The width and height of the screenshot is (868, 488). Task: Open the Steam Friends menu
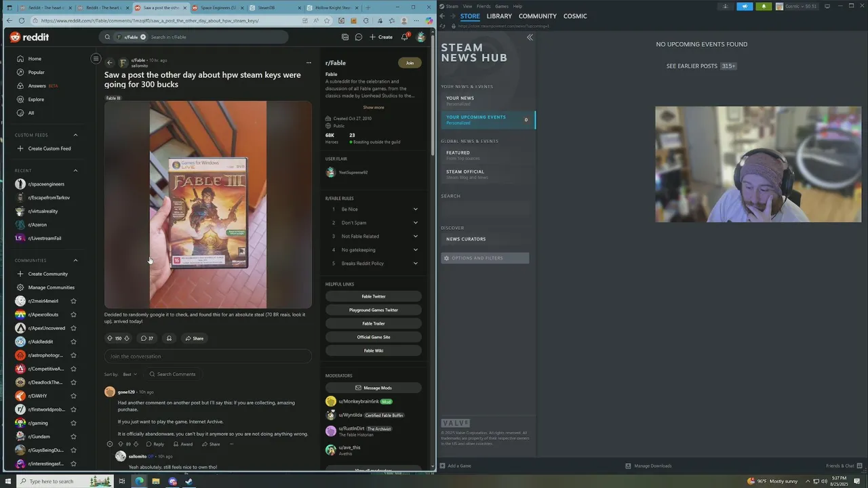click(x=484, y=6)
